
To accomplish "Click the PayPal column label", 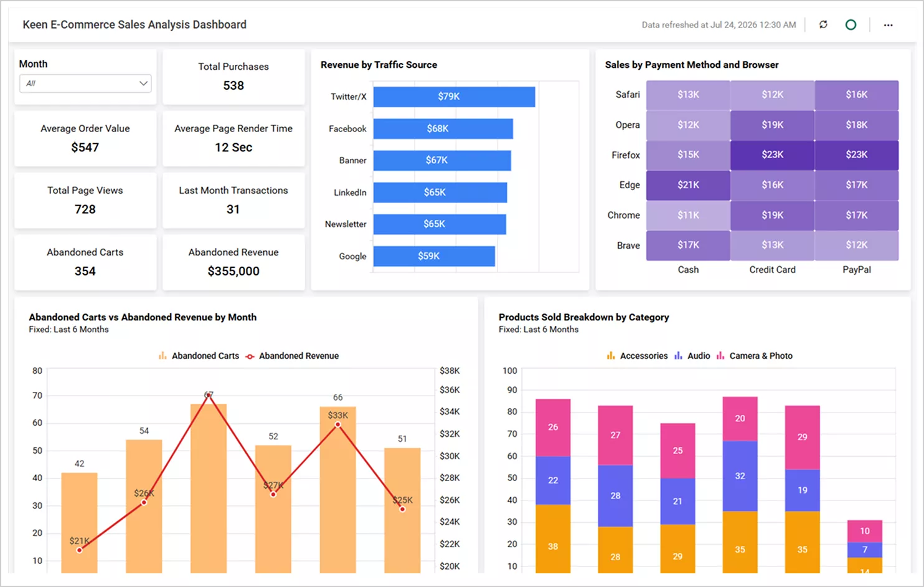I will coord(857,270).
